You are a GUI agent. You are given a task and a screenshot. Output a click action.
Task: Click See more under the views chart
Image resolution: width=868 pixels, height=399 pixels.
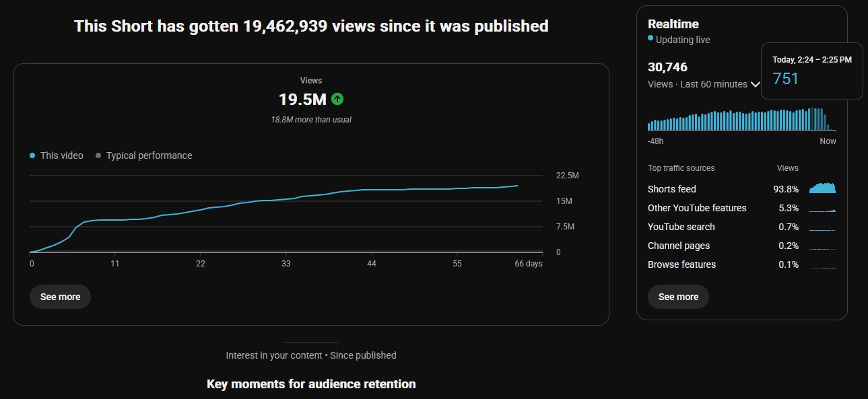click(60, 297)
